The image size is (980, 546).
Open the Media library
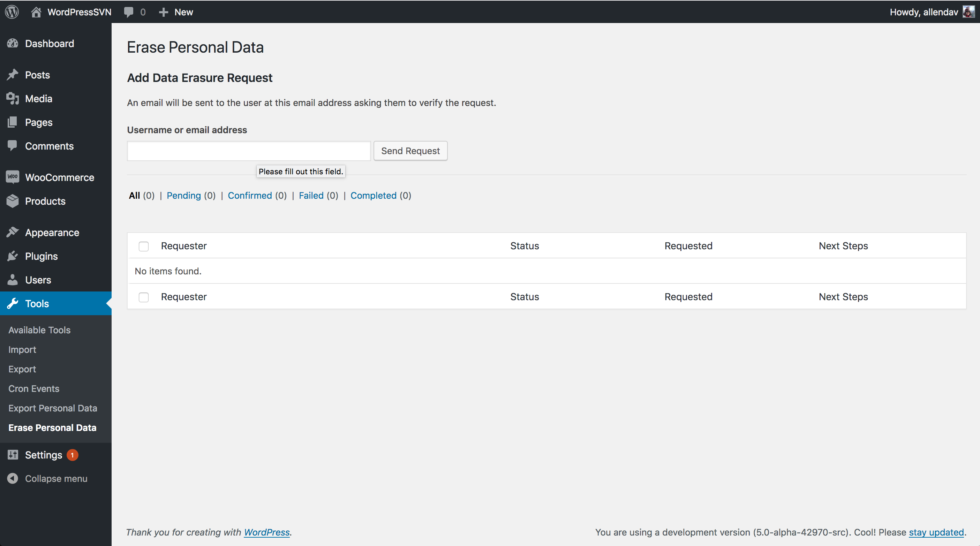coord(38,98)
